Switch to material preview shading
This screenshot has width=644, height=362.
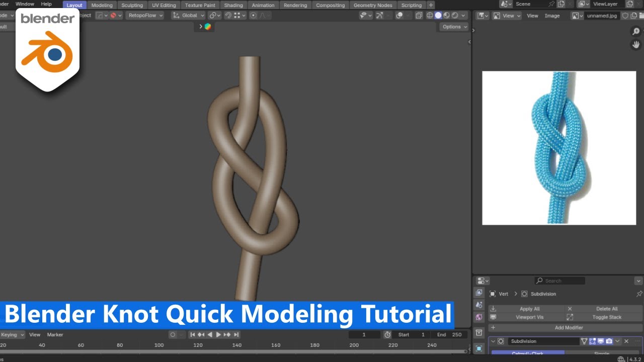446,16
